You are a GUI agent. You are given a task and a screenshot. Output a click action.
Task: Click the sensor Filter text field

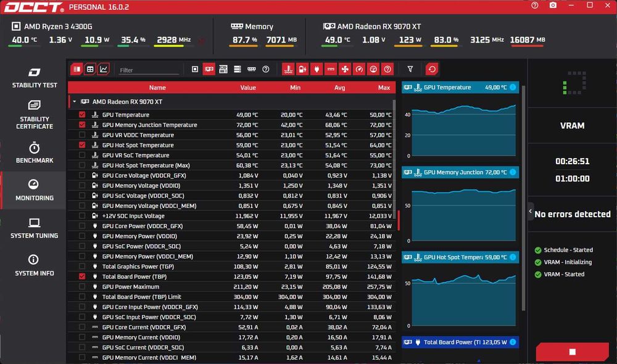point(149,70)
